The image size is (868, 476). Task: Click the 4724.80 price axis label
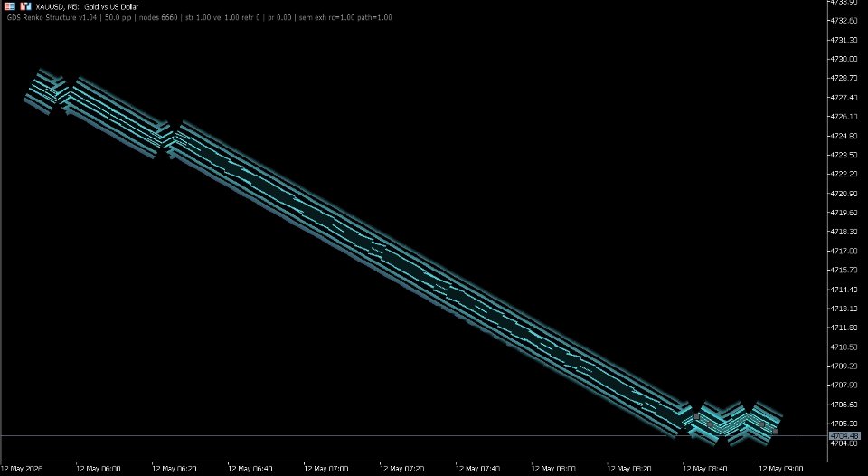coord(844,136)
